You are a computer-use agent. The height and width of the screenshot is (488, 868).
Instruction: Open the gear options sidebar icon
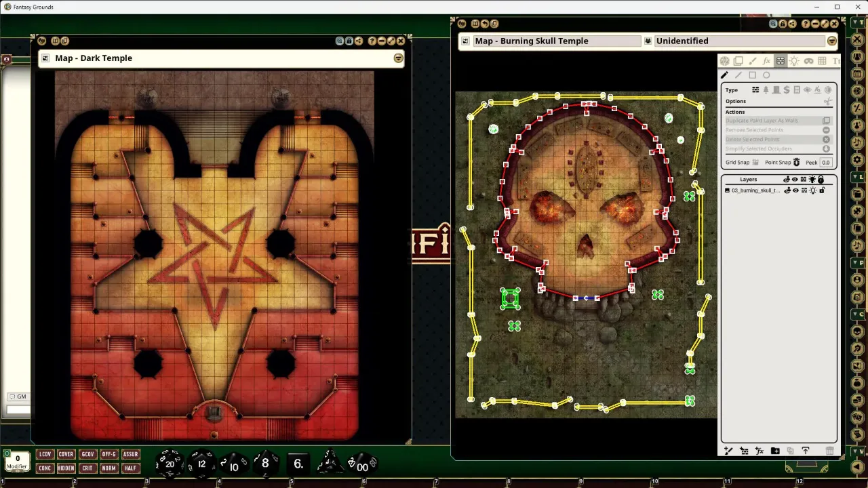click(x=857, y=160)
